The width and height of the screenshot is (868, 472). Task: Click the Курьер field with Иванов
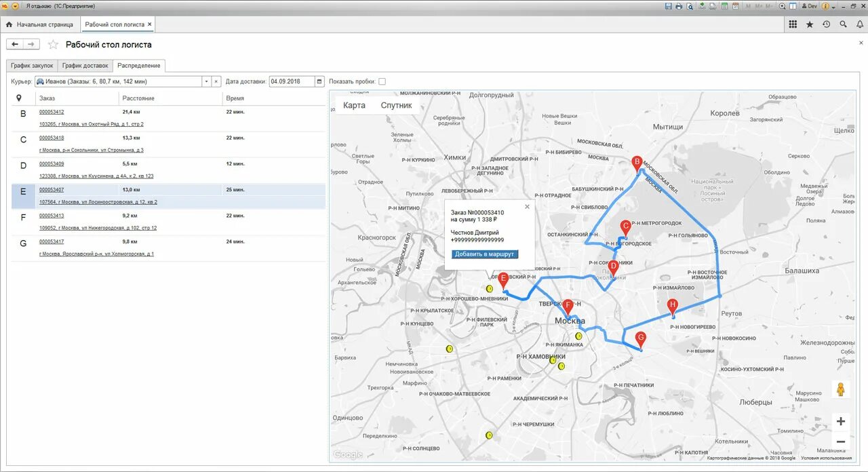(118, 81)
